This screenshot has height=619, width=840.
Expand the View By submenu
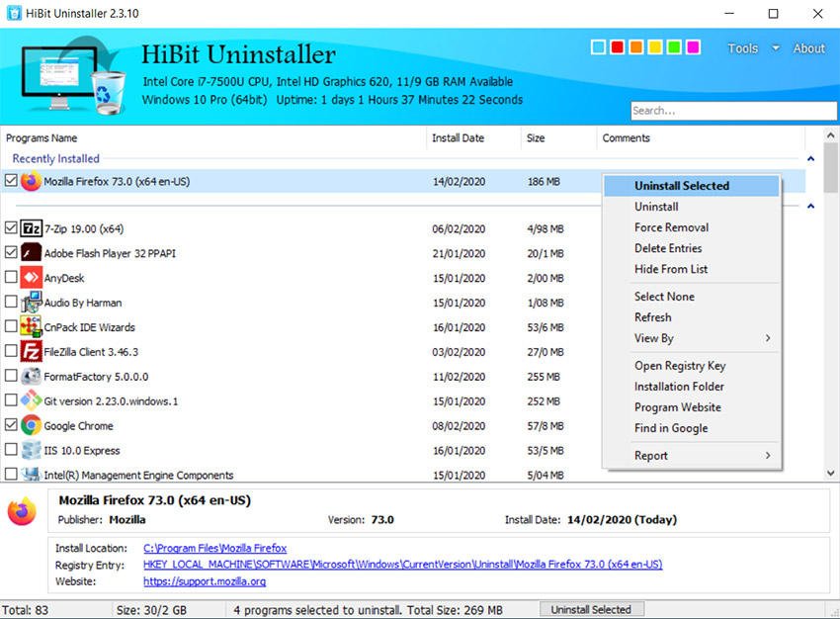(x=653, y=338)
